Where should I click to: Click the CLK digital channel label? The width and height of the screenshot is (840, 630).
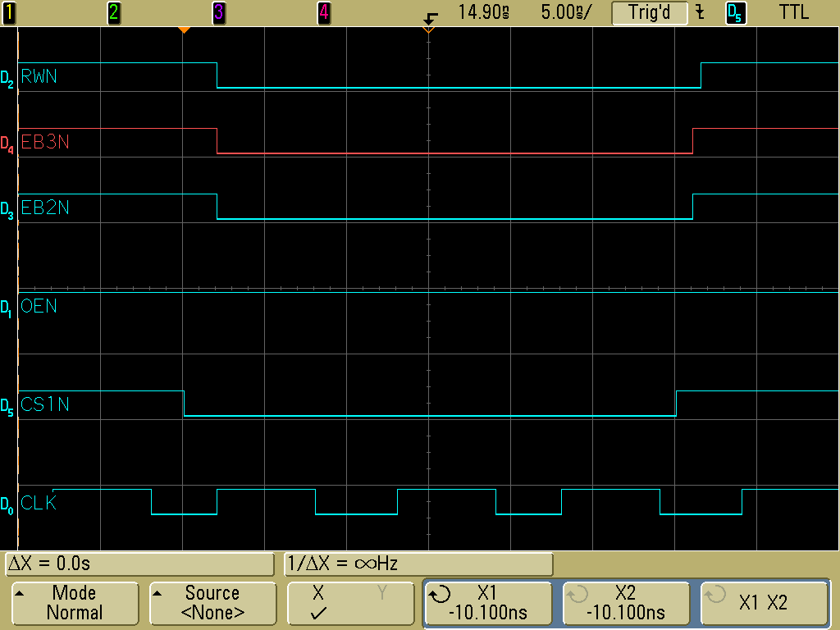click(39, 503)
